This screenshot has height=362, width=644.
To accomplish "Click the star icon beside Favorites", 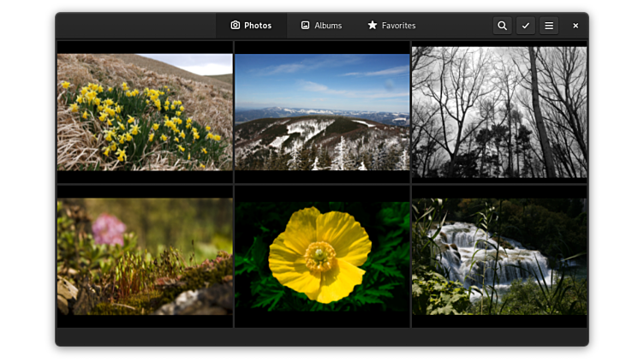I will [373, 26].
